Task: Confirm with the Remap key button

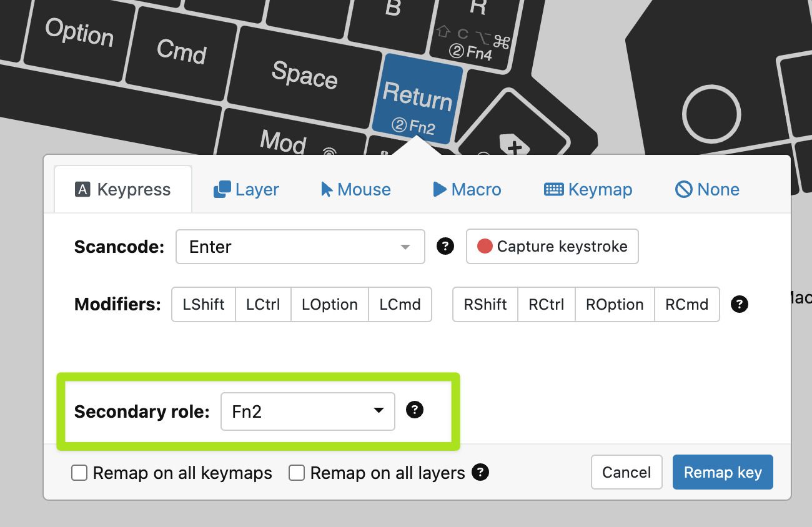Action: click(x=723, y=472)
